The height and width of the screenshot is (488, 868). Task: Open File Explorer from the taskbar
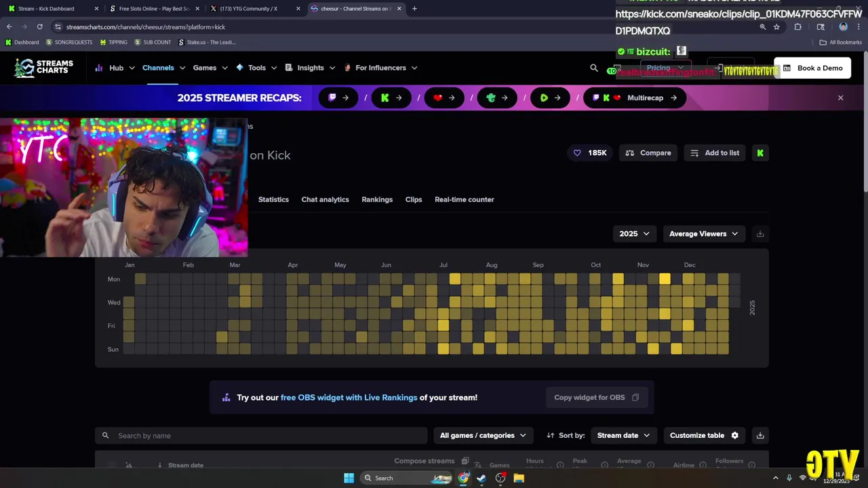point(519,478)
